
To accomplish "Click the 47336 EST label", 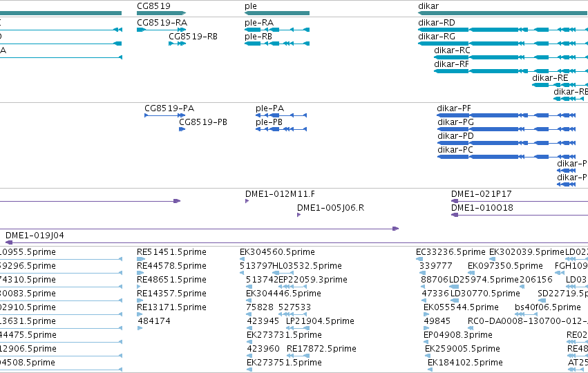I will (x=435, y=294).
